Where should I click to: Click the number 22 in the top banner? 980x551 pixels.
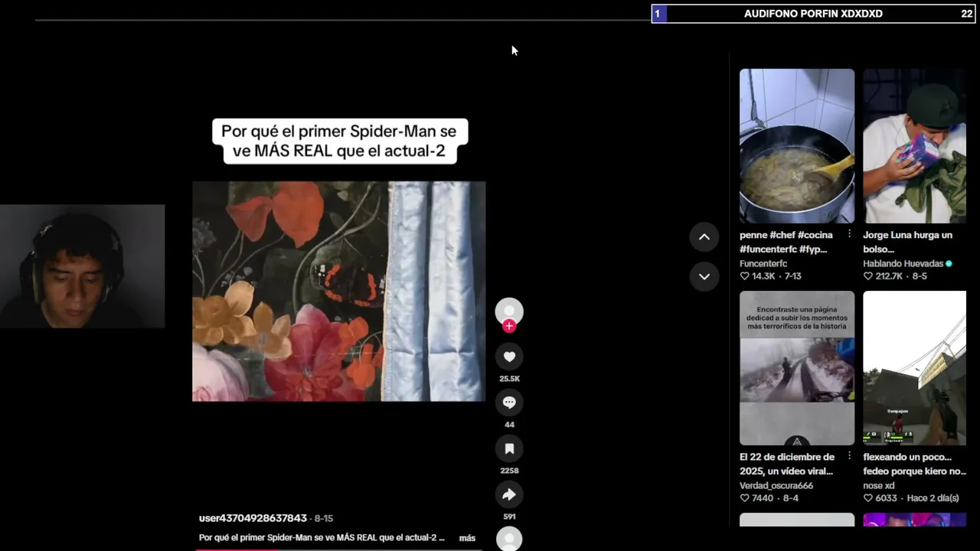pyautogui.click(x=966, y=14)
